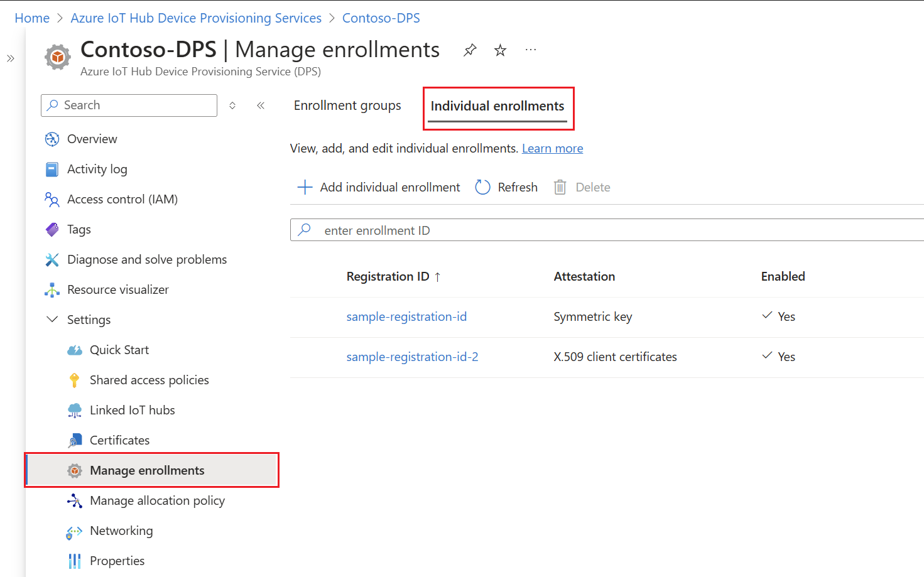Click the Access control (IAM) icon
The image size is (924, 577).
click(x=52, y=199)
